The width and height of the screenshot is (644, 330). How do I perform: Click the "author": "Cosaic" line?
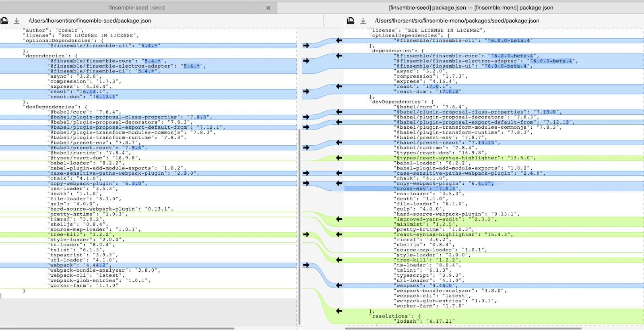click(54, 30)
